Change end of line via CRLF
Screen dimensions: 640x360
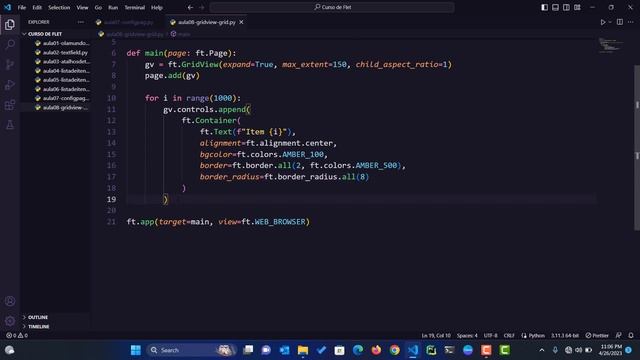coord(509,336)
